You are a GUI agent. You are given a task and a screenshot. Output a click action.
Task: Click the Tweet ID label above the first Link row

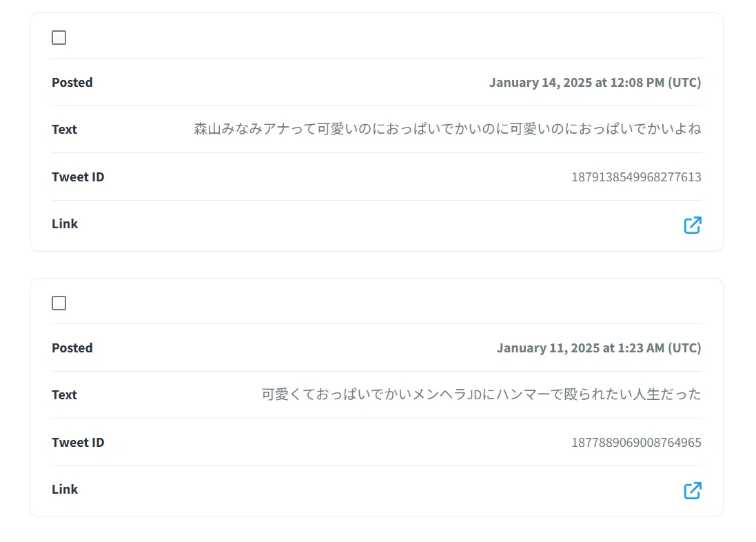tap(78, 177)
